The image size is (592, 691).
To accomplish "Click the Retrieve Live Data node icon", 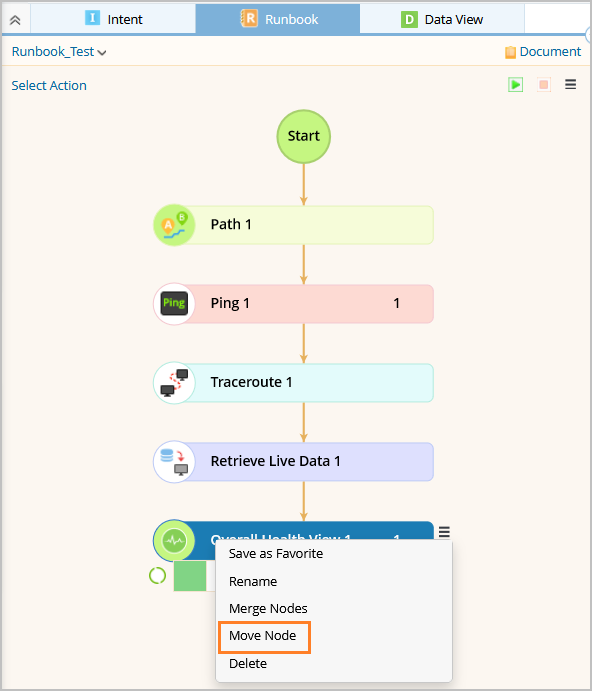I will tap(175, 461).
